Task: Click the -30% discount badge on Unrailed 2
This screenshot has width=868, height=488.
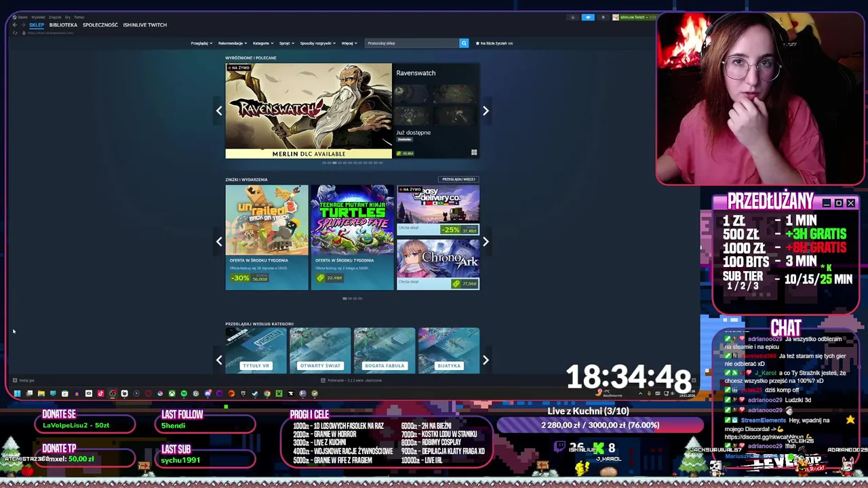Action: point(240,278)
